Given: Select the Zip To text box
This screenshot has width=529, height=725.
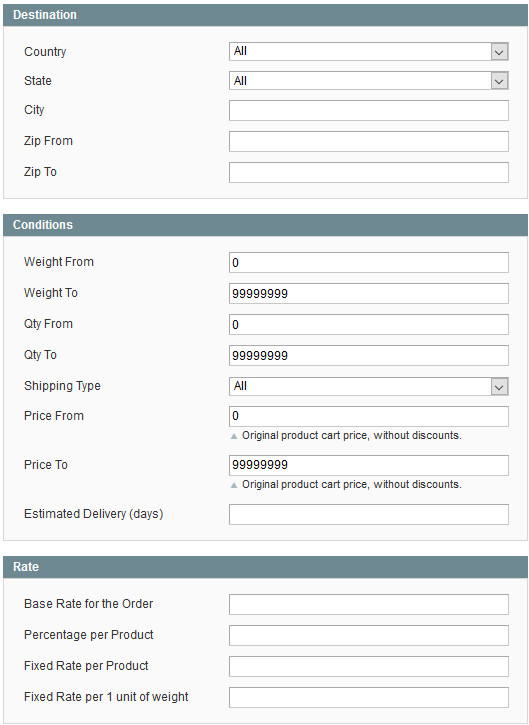Looking at the screenshot, I should click(369, 172).
